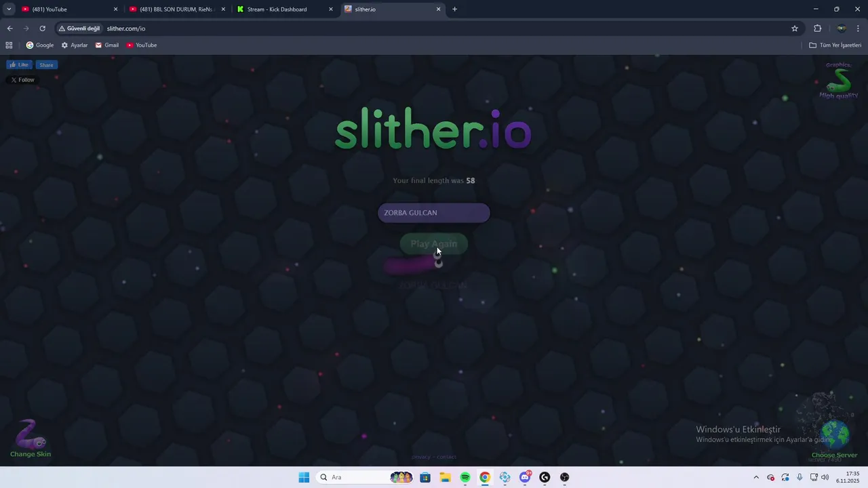This screenshot has height=488, width=868.
Task: Open the Gmail bookmark
Action: [x=107, y=45]
